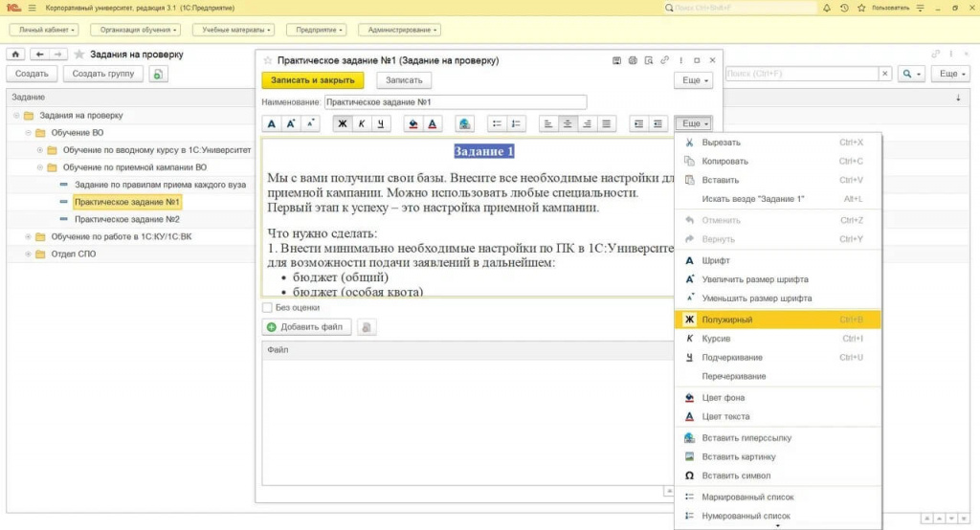Viewport: 980px width, 530px height.
Task: Open the form's Еще menu beside Записать
Action: (x=694, y=80)
